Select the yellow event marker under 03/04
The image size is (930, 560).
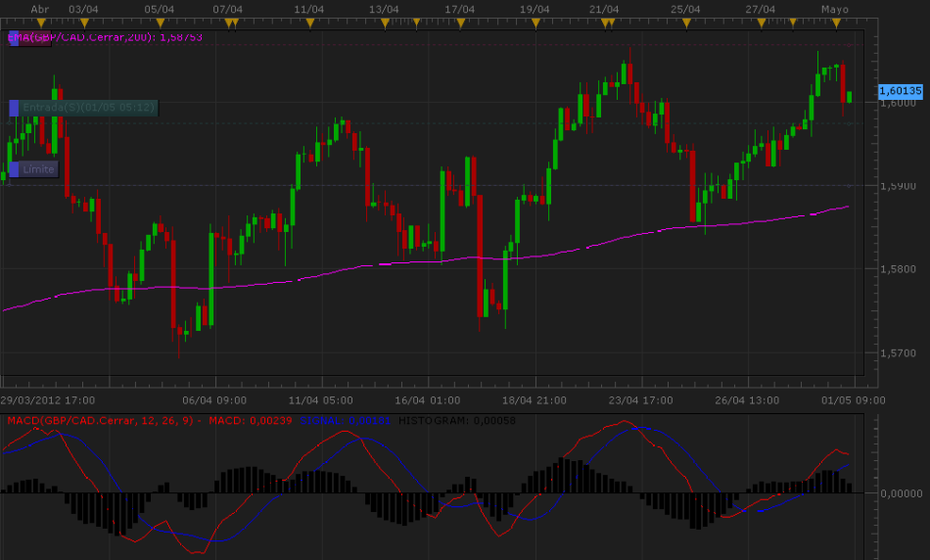[x=83, y=22]
